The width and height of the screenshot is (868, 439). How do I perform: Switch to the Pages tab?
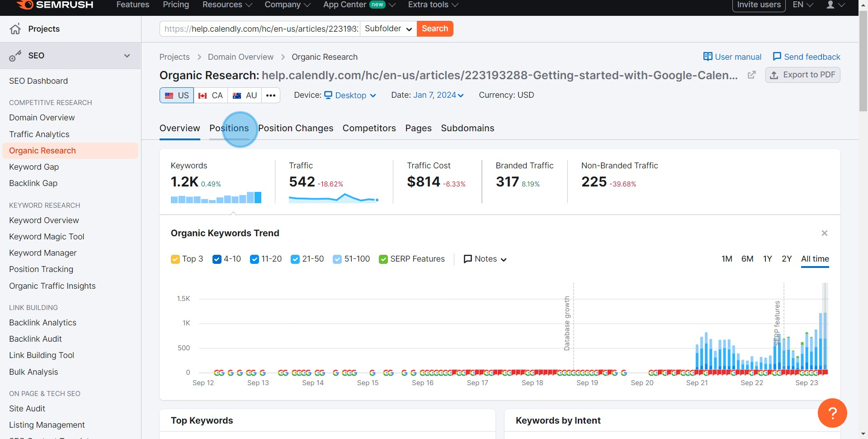point(419,128)
